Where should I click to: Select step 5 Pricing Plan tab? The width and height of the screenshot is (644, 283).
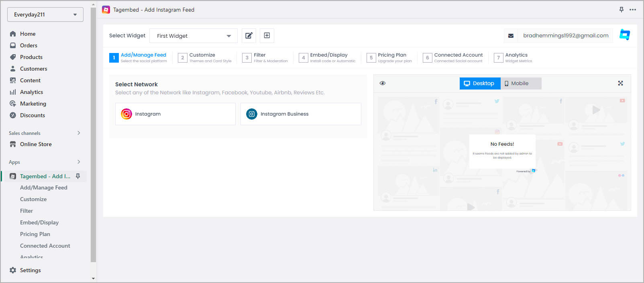(x=389, y=58)
